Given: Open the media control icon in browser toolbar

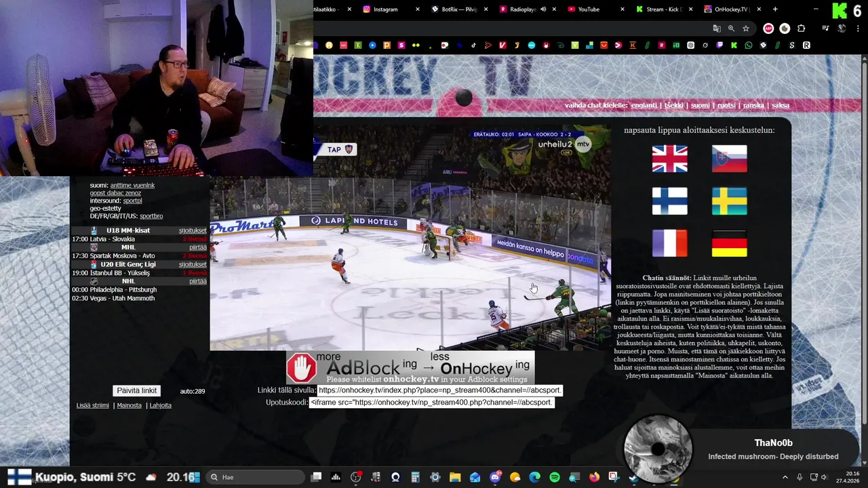Looking at the screenshot, I should [x=825, y=28].
